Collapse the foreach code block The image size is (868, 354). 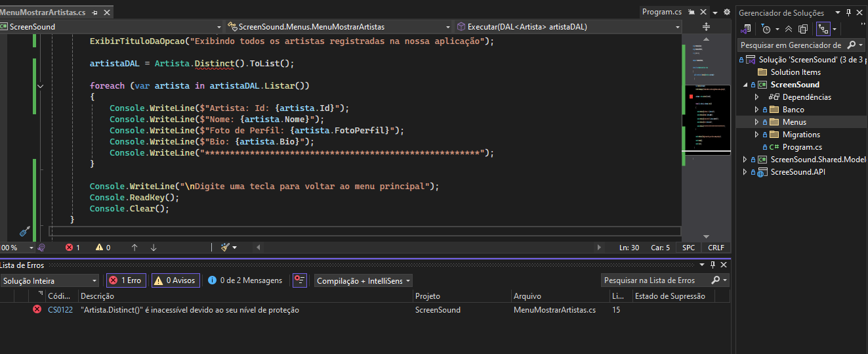point(41,86)
